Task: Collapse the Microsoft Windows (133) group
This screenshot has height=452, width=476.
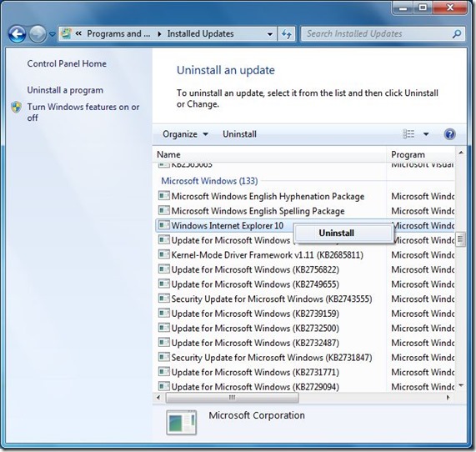Action: (x=209, y=181)
